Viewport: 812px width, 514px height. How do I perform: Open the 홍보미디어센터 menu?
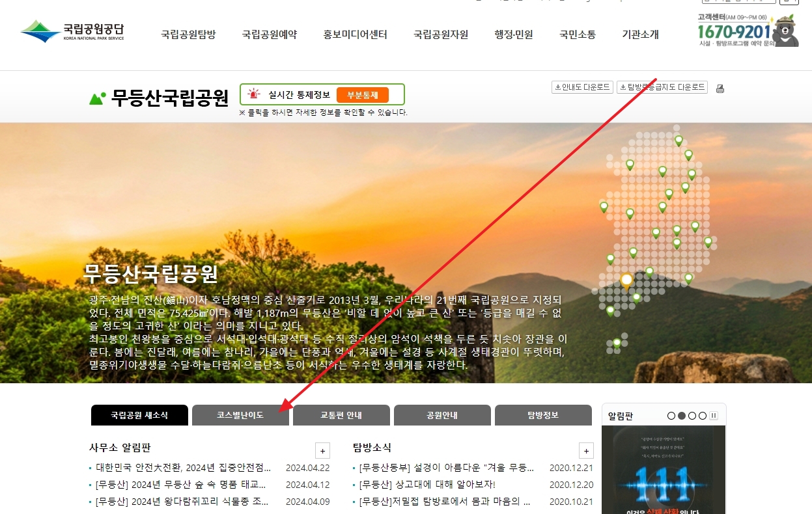355,34
